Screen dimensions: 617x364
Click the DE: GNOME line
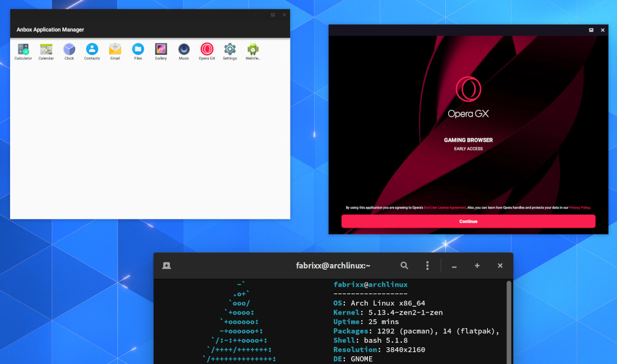click(x=353, y=359)
